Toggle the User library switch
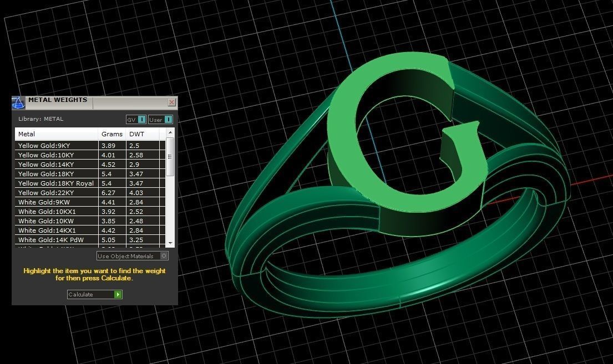This screenshot has height=364, width=613. (x=160, y=120)
